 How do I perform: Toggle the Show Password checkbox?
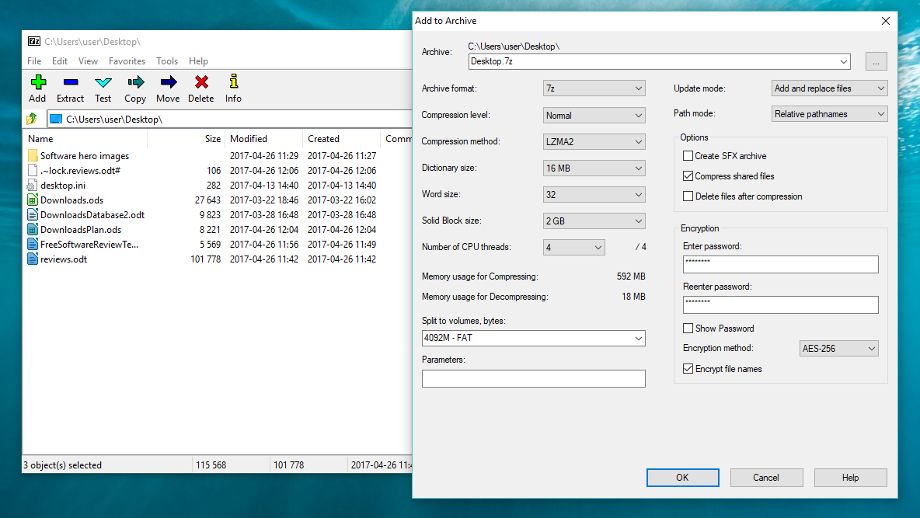(x=687, y=328)
